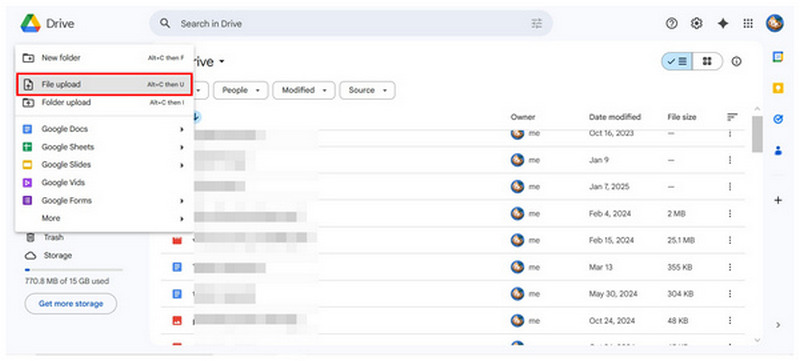Image resolution: width=800 pixels, height=361 pixels.
Task: Open more actions for the Oct 16, 2023 row
Action: coord(730,134)
